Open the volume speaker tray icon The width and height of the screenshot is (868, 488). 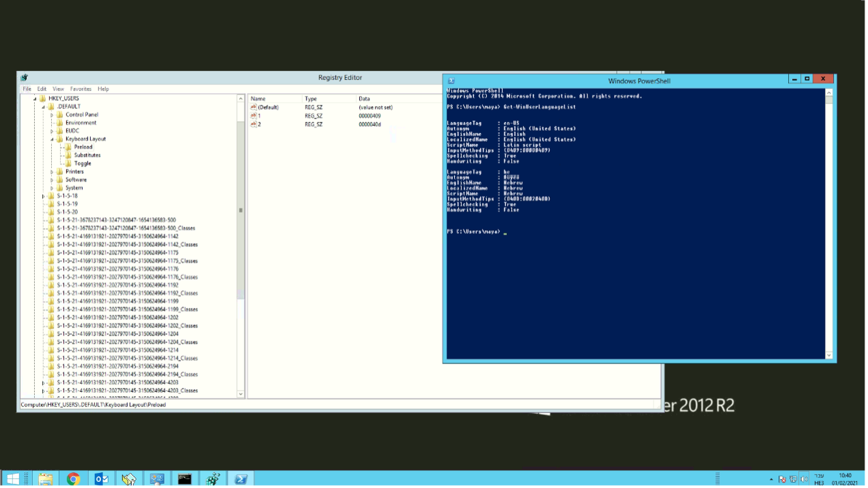tap(804, 479)
